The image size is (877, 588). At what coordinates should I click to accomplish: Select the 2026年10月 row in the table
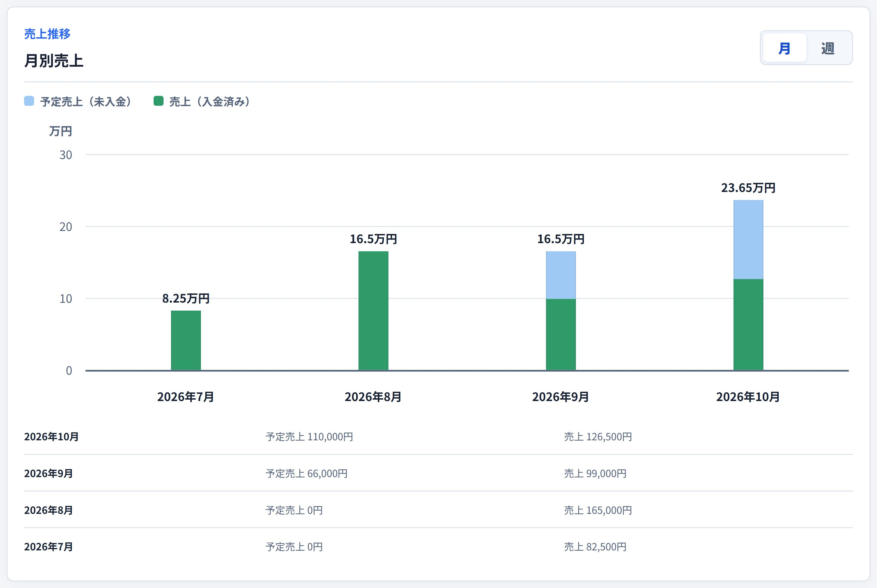click(438, 436)
